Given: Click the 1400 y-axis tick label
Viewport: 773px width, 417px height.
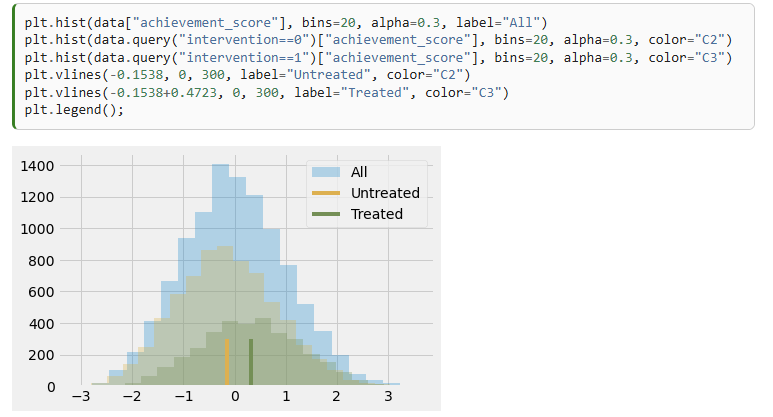Looking at the screenshot, I should [37, 166].
